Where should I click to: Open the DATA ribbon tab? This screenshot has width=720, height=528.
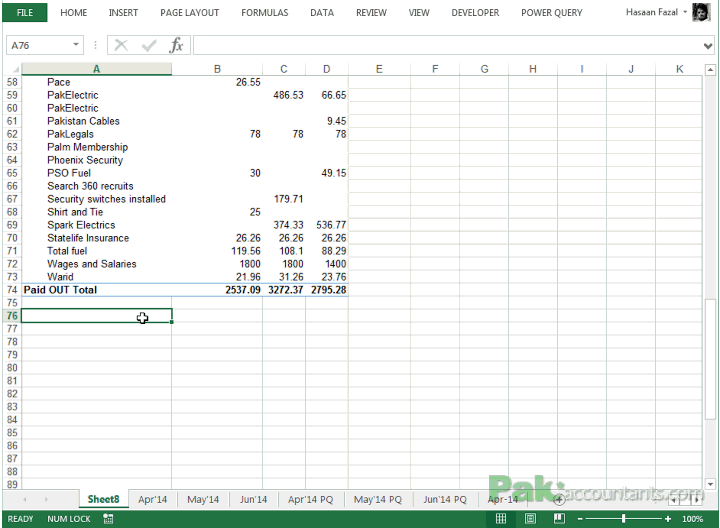click(x=322, y=13)
